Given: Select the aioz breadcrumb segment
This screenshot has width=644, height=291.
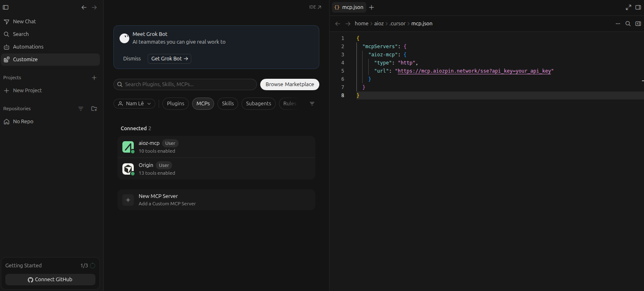Looking at the screenshot, I should click(x=379, y=24).
